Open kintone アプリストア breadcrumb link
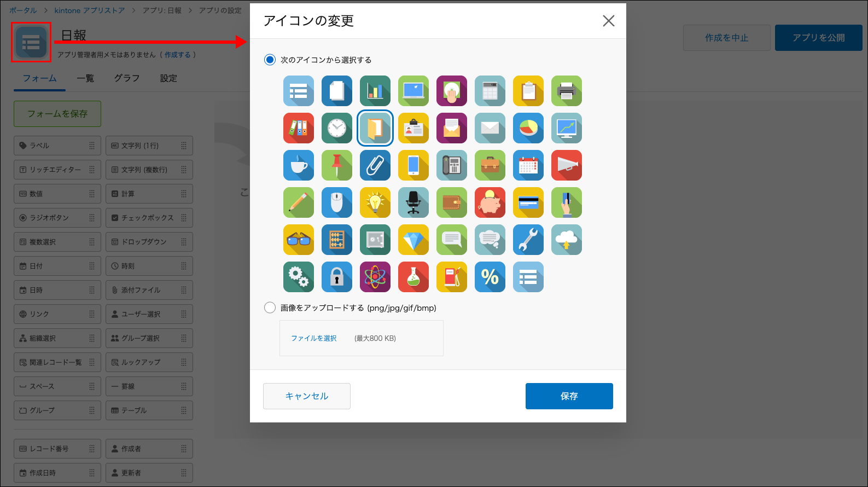The width and height of the screenshot is (868, 487). click(x=90, y=10)
